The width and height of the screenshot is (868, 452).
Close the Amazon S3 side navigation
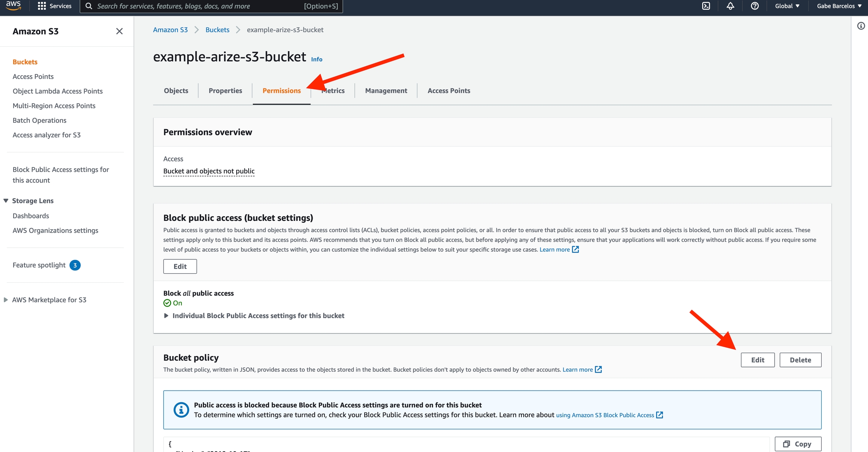point(119,31)
